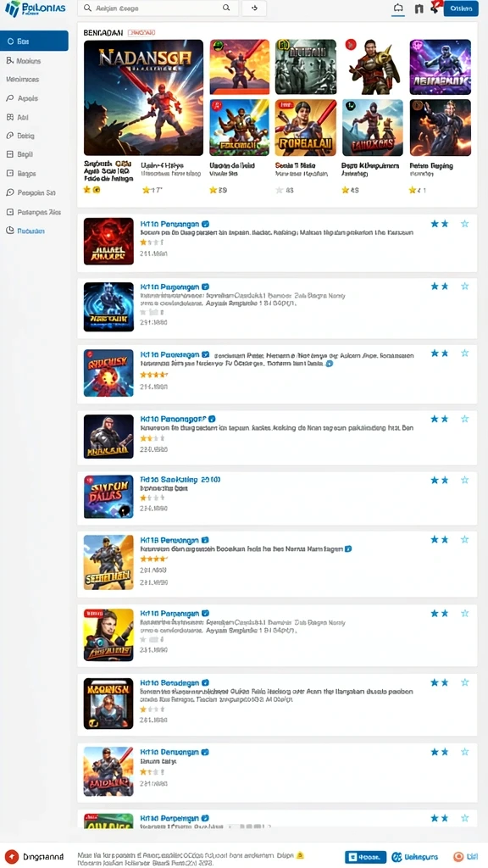Image resolution: width=488 pixels, height=868 pixels.
Task: Click the clock icon of the last blue sidebar item
Action: [x=9, y=231]
